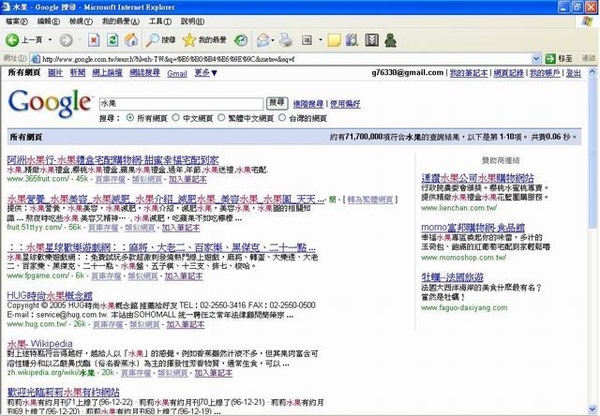
Task: Click 我的帳戶 account link
Action: click(545, 73)
